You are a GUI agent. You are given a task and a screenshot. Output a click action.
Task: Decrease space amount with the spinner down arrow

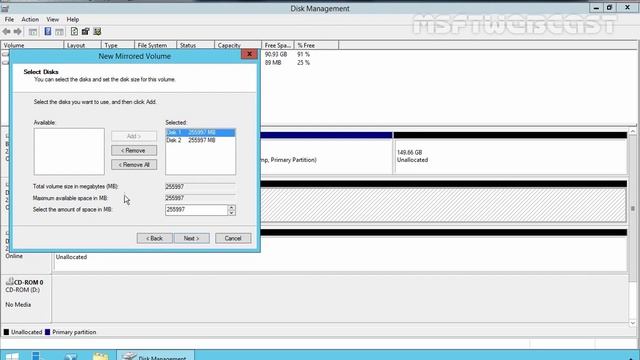[x=231, y=213]
